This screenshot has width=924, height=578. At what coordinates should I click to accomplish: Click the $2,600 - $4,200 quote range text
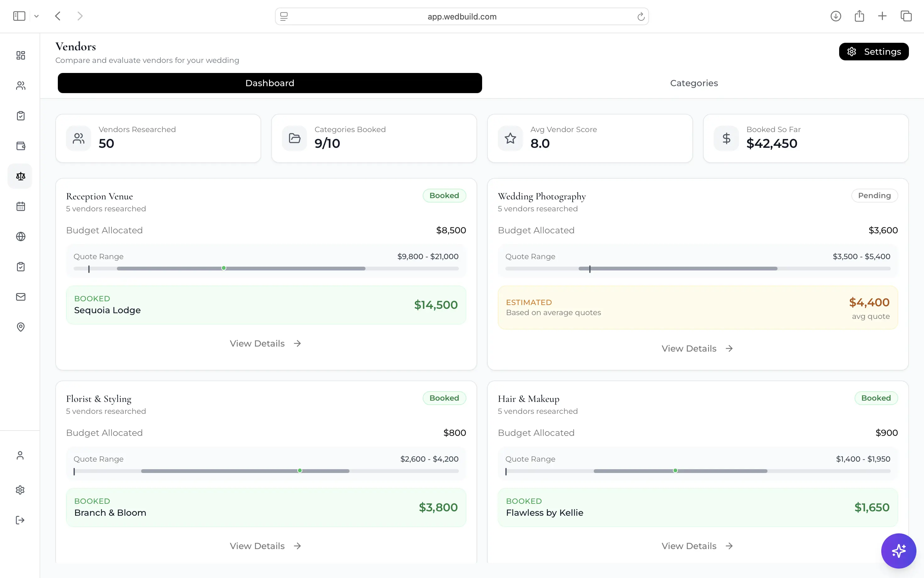pos(429,459)
